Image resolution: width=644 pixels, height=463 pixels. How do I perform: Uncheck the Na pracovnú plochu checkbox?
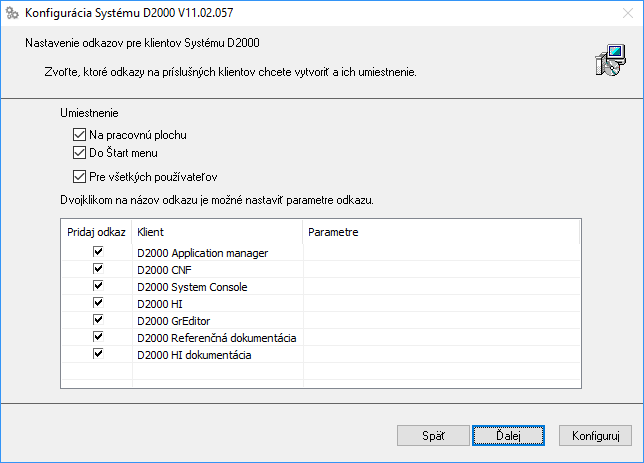[79, 134]
